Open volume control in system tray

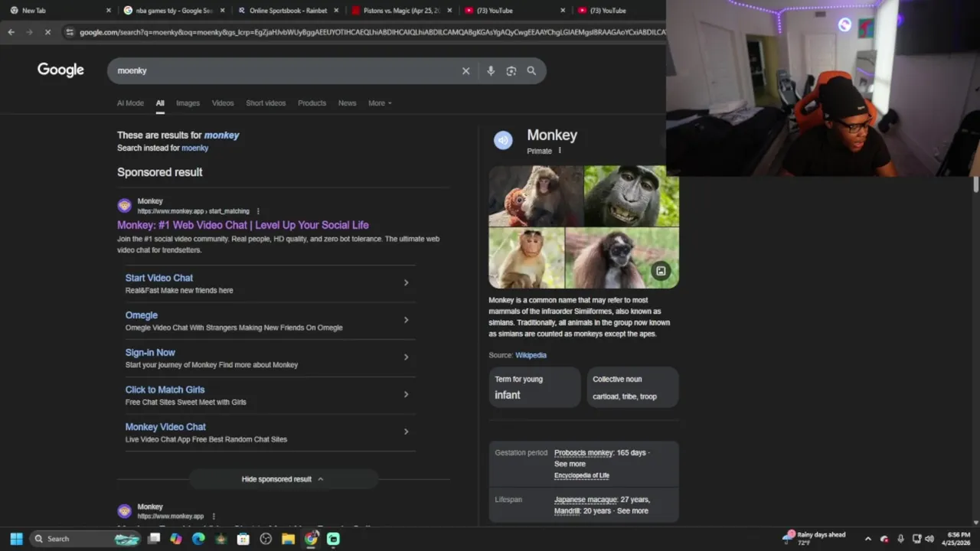pyautogui.click(x=929, y=539)
